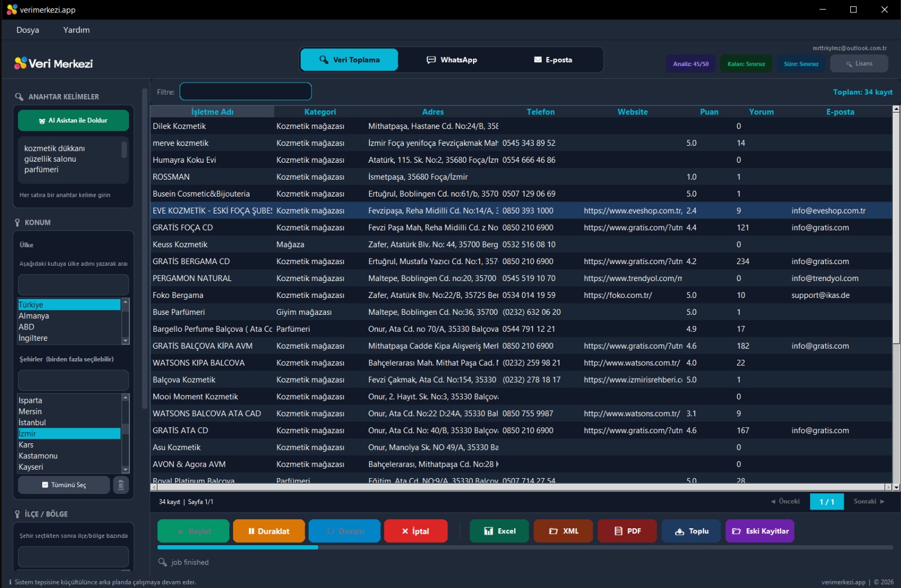Select the Keuss Kozmetik row
This screenshot has width=901, height=588.
(521, 244)
